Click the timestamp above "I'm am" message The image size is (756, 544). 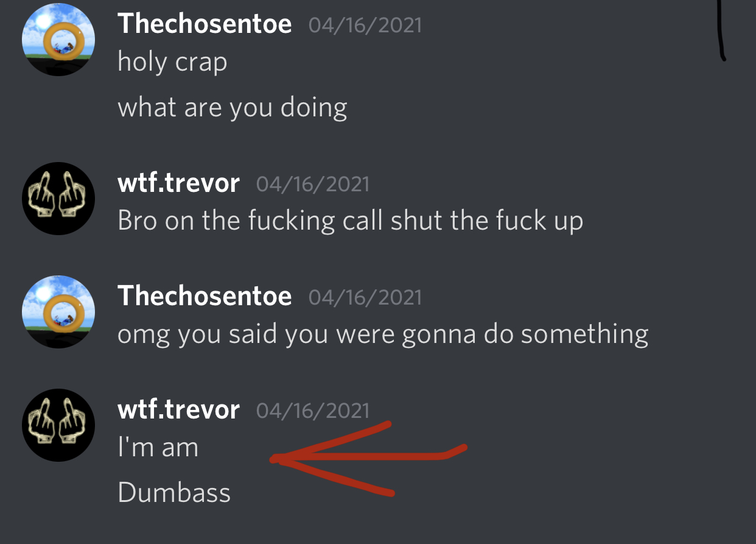pyautogui.click(x=313, y=410)
